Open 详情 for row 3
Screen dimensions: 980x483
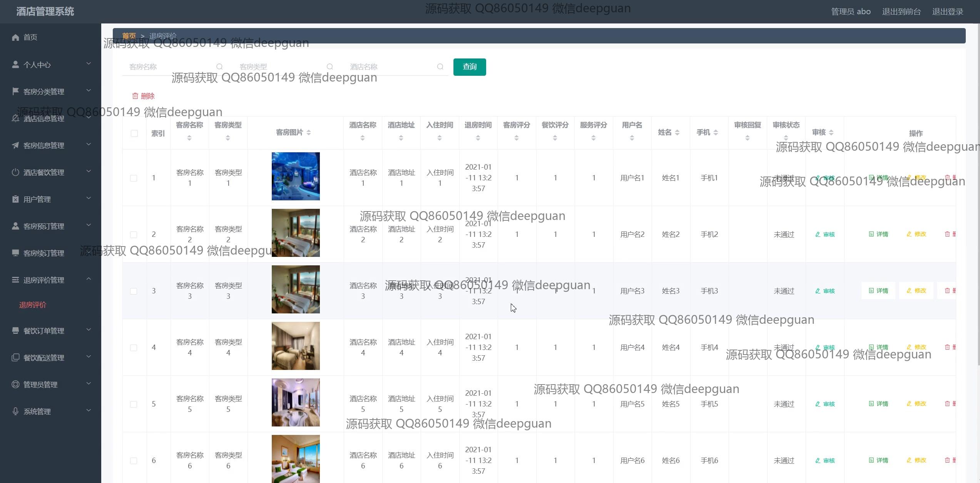[x=878, y=291]
